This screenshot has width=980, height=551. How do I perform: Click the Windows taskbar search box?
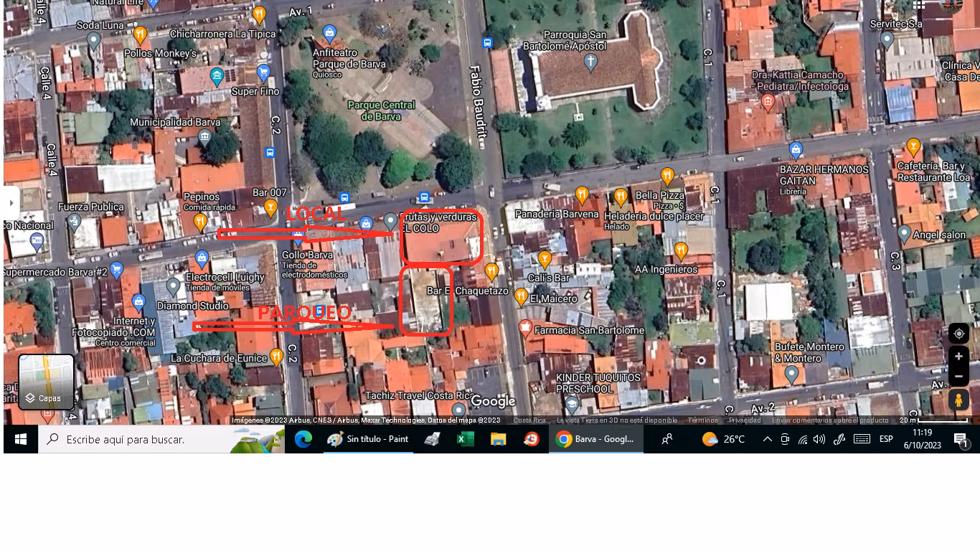click(161, 439)
